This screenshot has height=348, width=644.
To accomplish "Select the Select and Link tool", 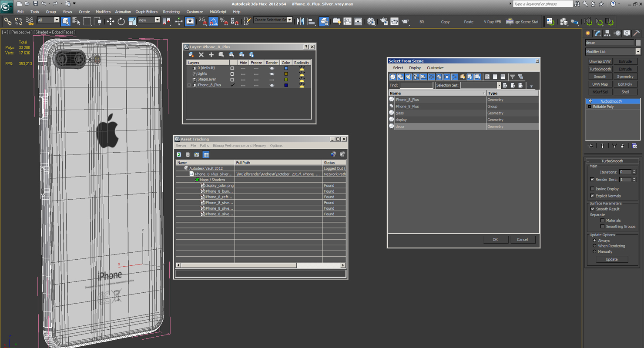I will [7, 21].
